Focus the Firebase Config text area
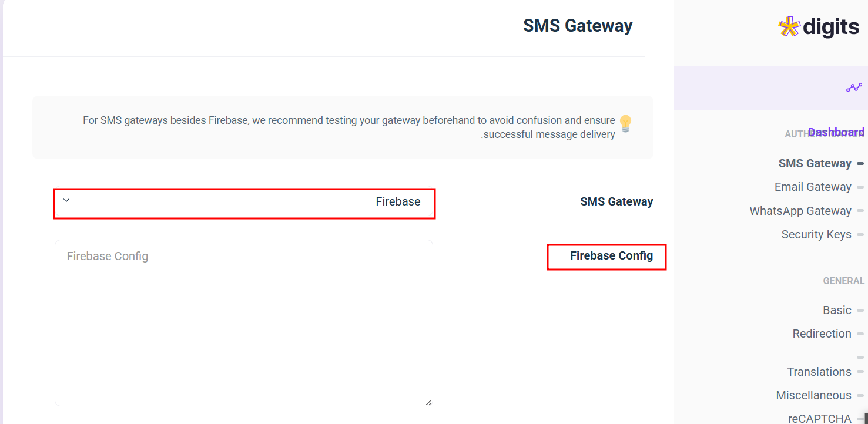Screen dimensions: 868x424 (x=244, y=322)
